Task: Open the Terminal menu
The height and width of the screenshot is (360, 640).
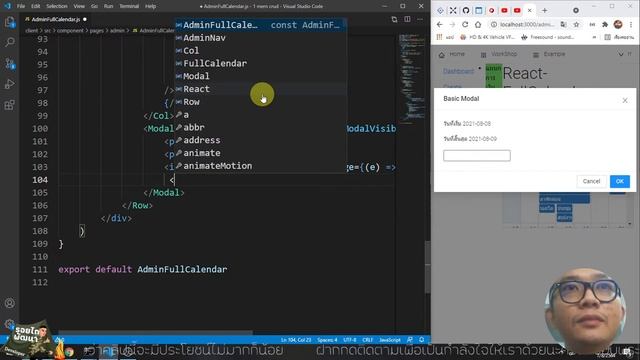Action: (129, 6)
